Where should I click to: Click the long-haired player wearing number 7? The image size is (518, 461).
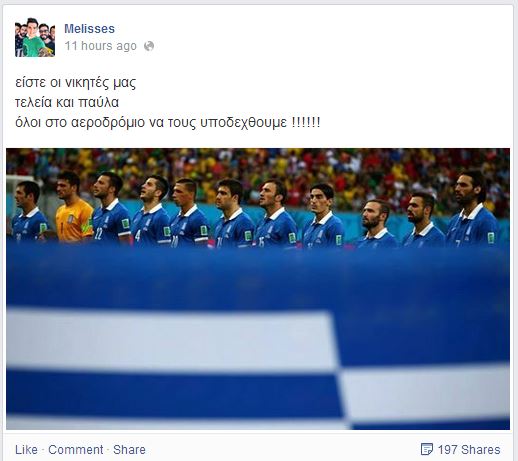click(473, 209)
